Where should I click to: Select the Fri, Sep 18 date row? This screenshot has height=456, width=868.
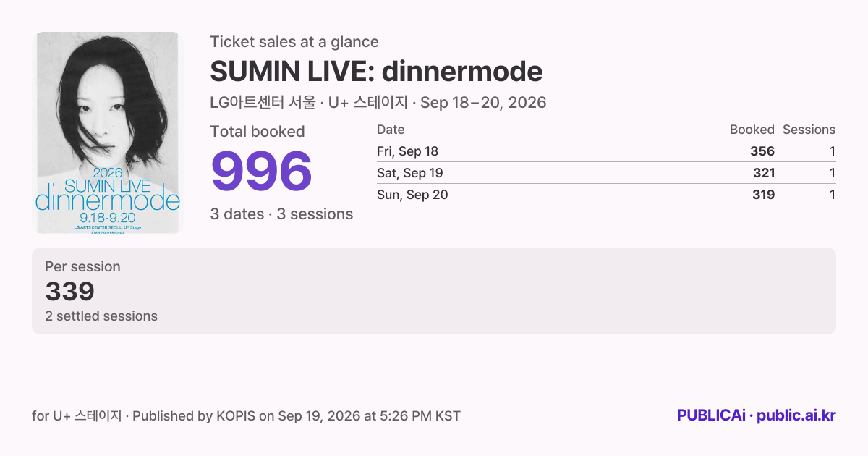tap(606, 151)
